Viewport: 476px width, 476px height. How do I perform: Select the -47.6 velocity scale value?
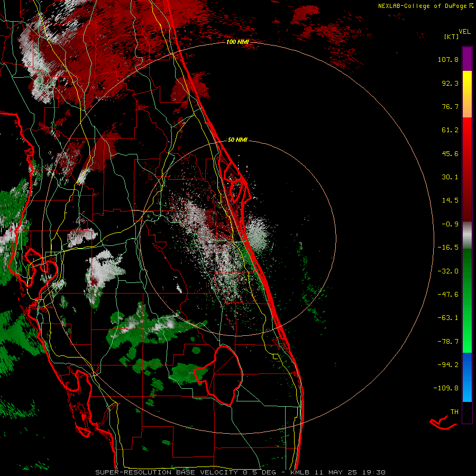pyautogui.click(x=448, y=295)
